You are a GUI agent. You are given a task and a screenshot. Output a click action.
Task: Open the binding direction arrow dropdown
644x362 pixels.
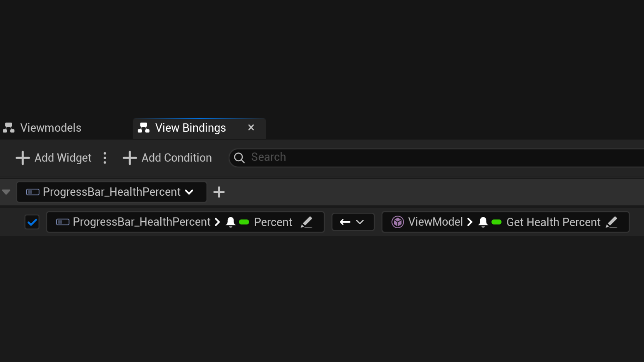tap(353, 222)
